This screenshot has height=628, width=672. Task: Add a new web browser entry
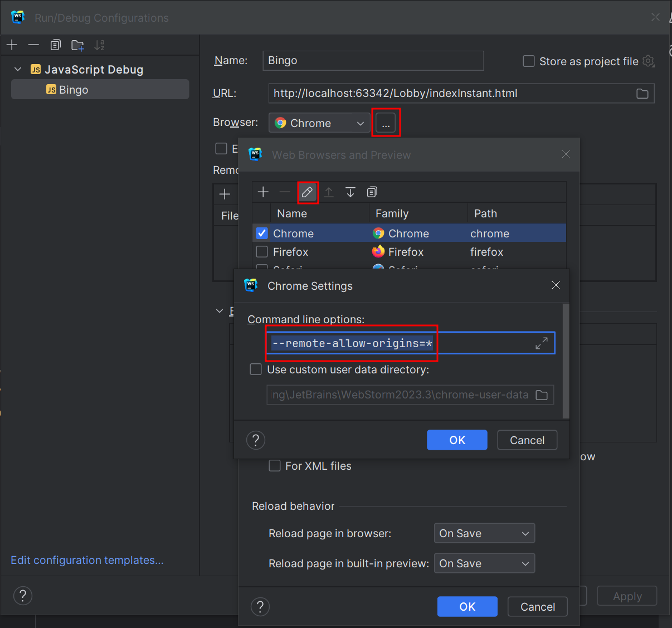click(x=263, y=192)
